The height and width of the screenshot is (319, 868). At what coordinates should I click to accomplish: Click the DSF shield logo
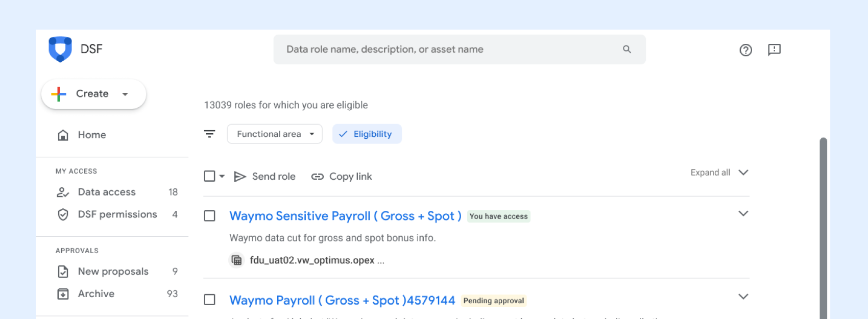coord(60,49)
